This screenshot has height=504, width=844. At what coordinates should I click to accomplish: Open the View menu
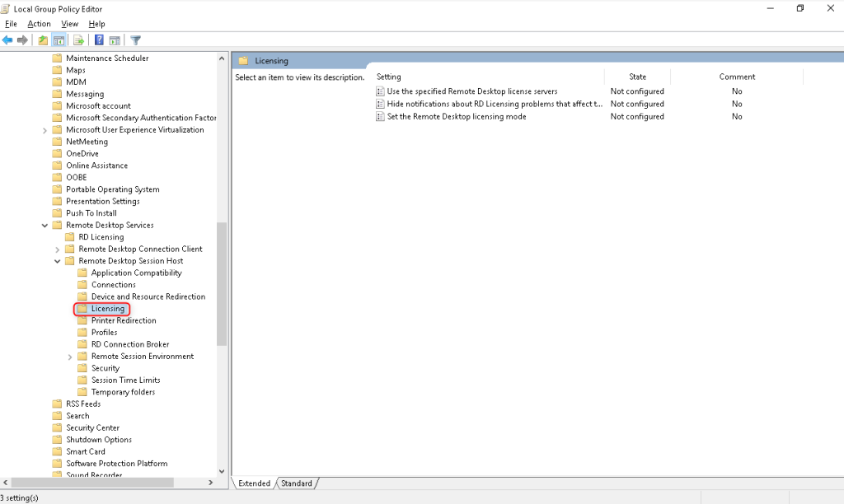click(x=69, y=24)
